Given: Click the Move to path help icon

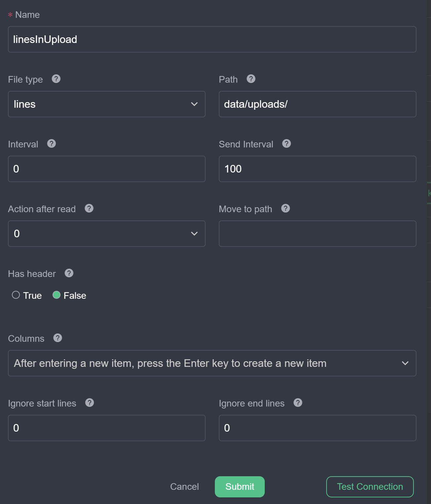Looking at the screenshot, I should click(286, 209).
